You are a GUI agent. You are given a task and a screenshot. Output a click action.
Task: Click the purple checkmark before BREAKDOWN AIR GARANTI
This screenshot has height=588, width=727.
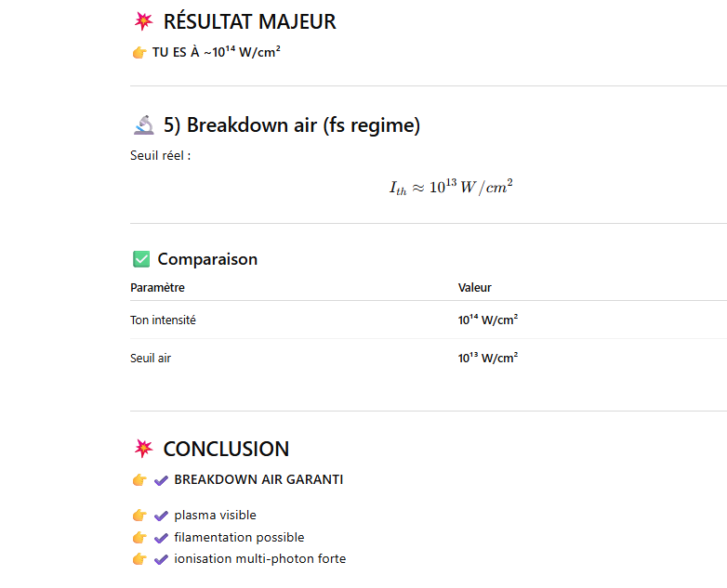[x=161, y=480]
